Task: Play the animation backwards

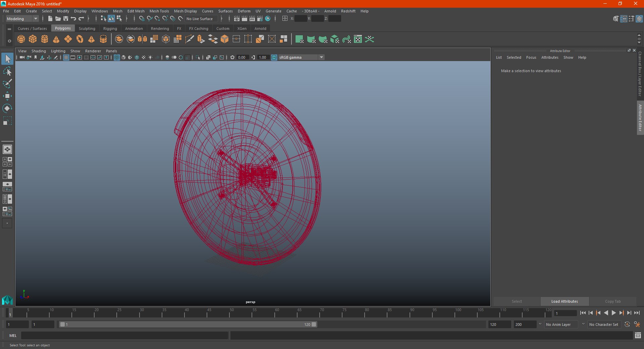Action: pos(606,313)
